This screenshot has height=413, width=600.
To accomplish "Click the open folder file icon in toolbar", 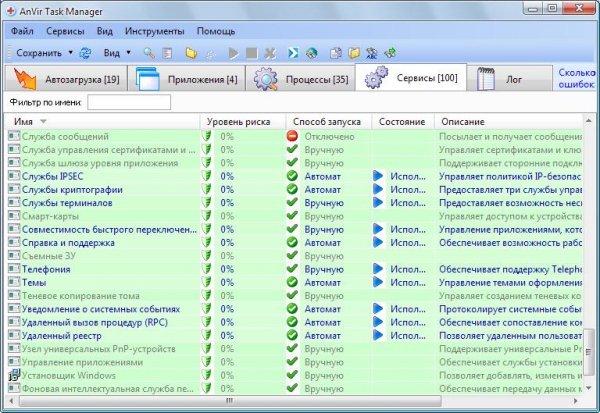I will 354,53.
